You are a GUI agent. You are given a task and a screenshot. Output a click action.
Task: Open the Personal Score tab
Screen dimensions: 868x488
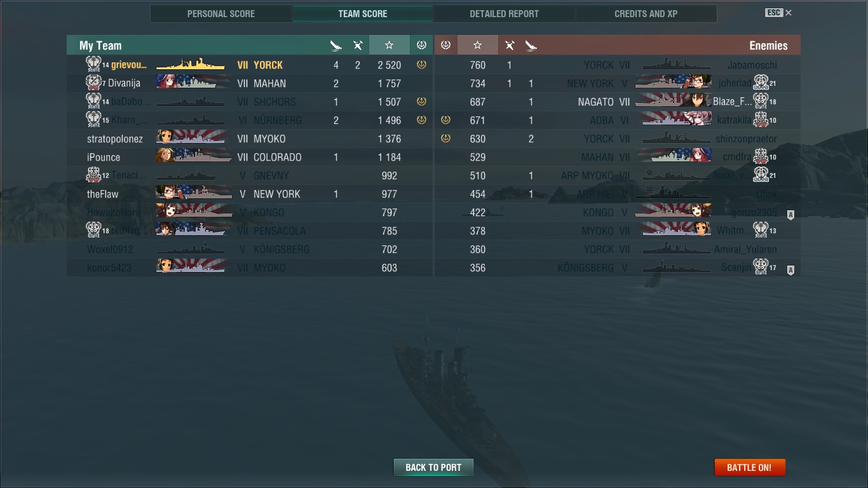pyautogui.click(x=221, y=13)
